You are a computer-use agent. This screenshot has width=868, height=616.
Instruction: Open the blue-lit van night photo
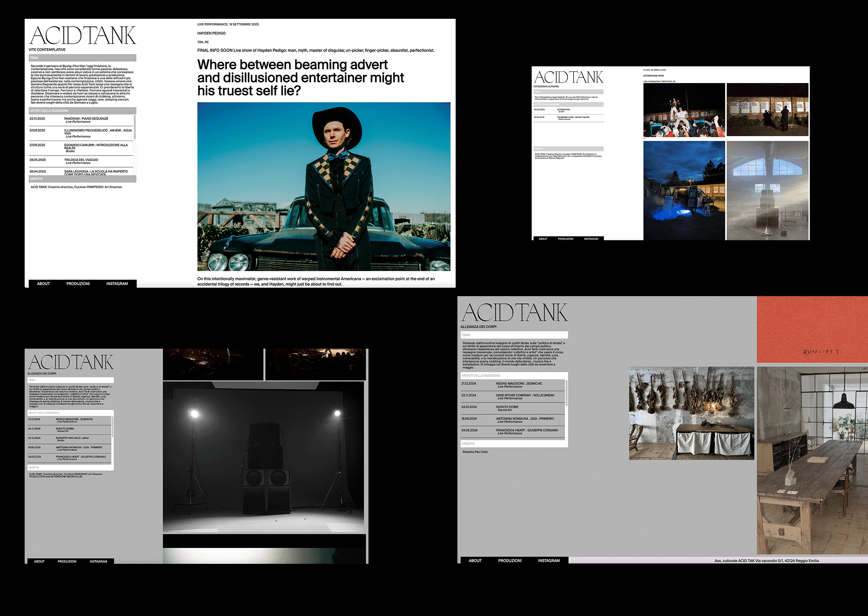tap(684, 190)
